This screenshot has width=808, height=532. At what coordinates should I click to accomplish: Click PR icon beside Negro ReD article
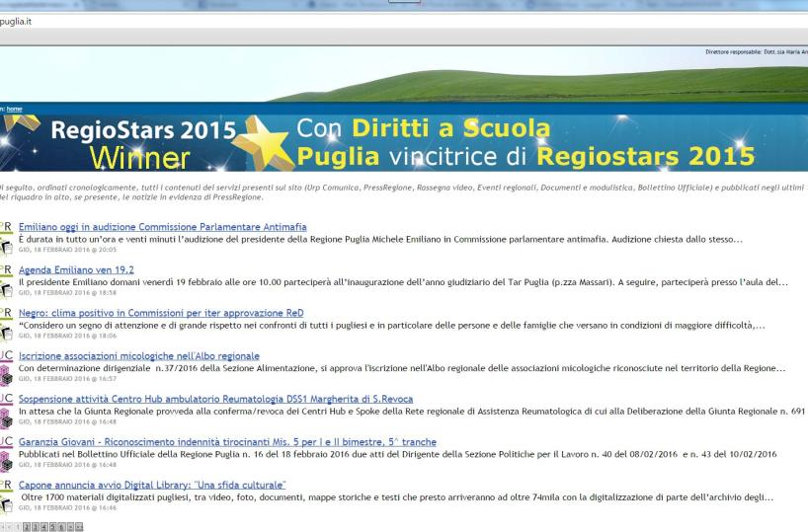(x=6, y=325)
